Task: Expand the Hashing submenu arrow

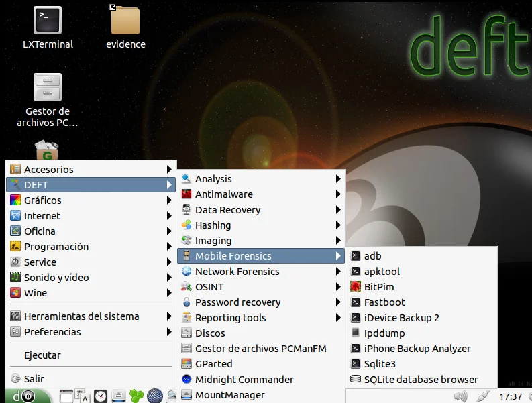Action: (338, 225)
